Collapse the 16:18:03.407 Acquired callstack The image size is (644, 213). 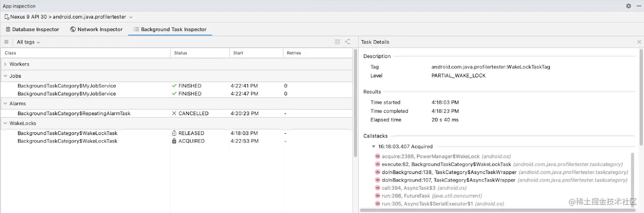tap(374, 146)
